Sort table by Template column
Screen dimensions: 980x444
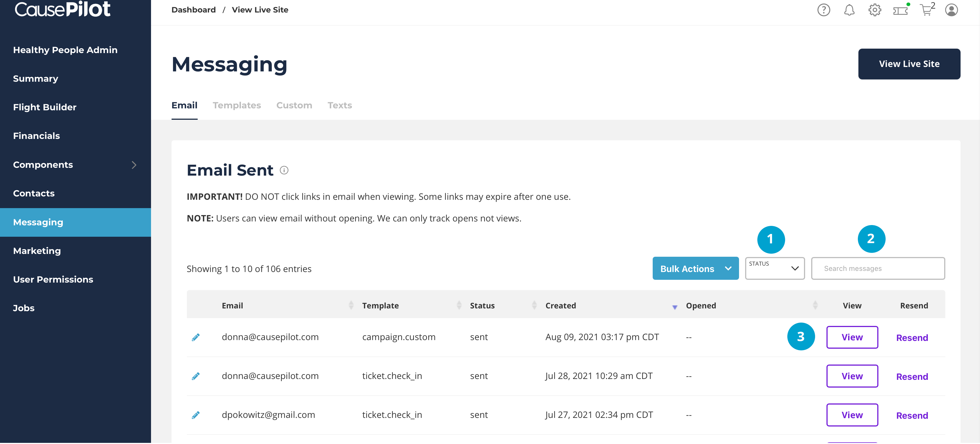(380, 305)
